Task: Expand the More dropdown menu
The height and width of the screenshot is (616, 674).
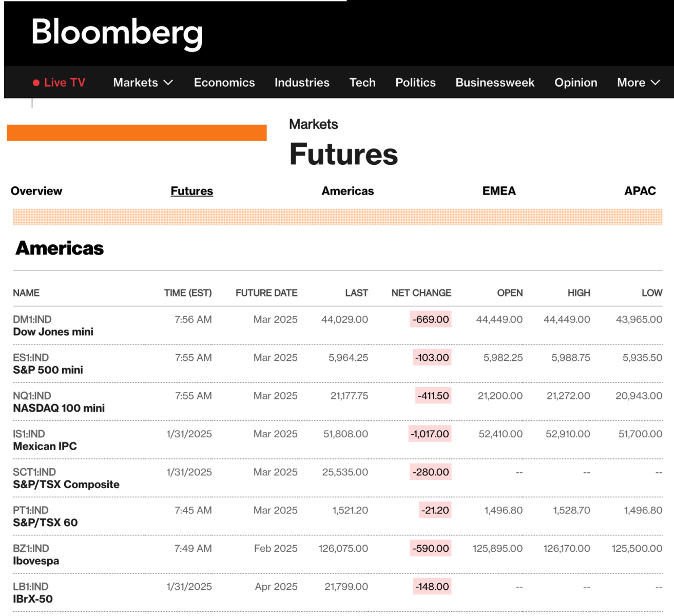Action: click(638, 83)
